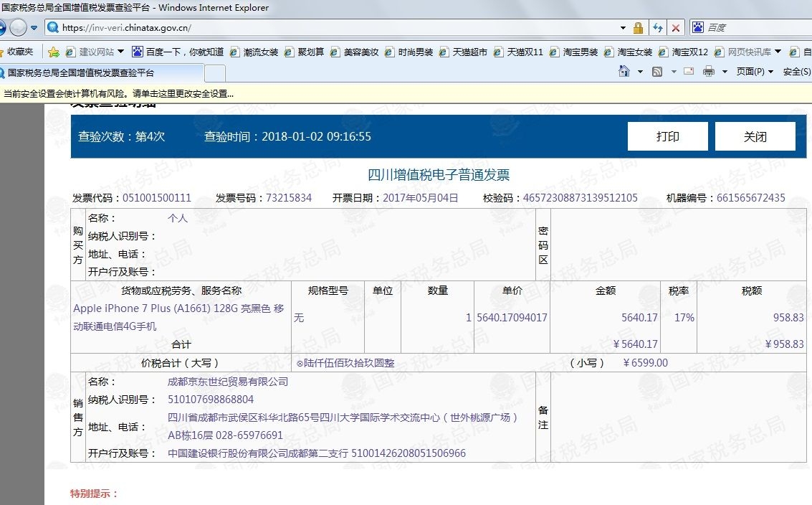Click the refresh page icon
Viewport: 812px width, 505px height.
click(x=658, y=28)
